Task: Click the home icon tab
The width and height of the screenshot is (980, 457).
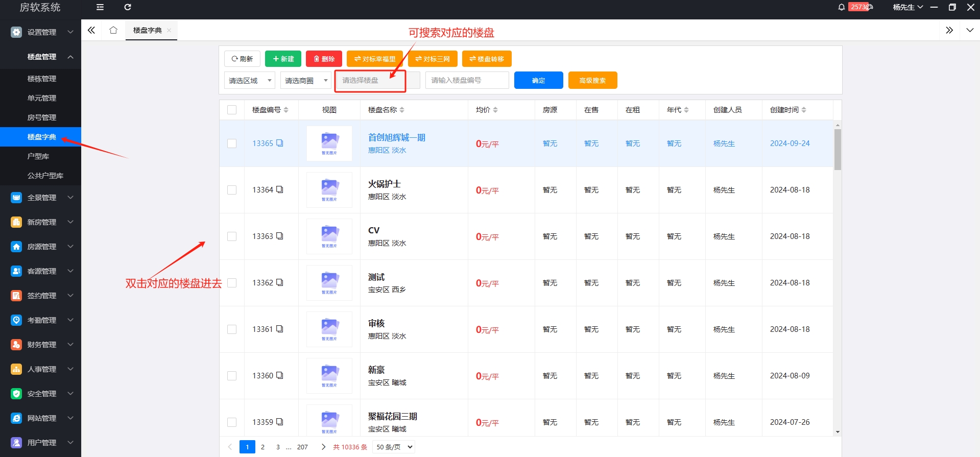Action: point(113,30)
